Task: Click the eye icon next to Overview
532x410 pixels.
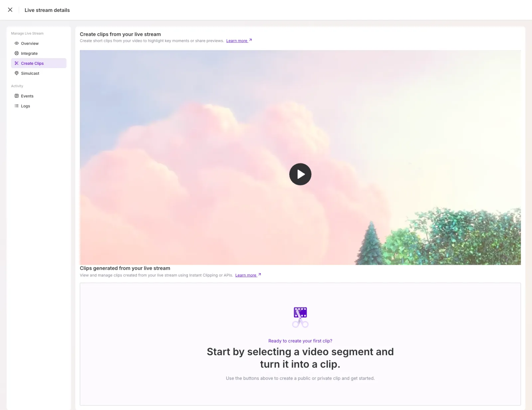Action: point(17,43)
